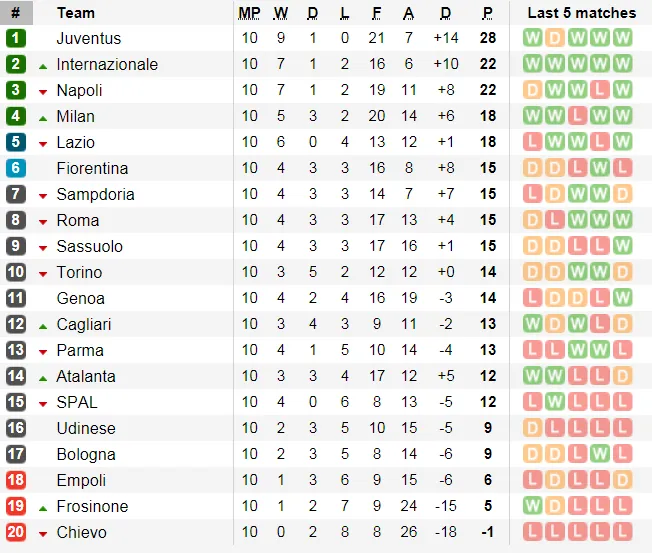The height and width of the screenshot is (553, 652).
Task: Open the Sampdoria team link
Action: pyautogui.click(x=95, y=194)
